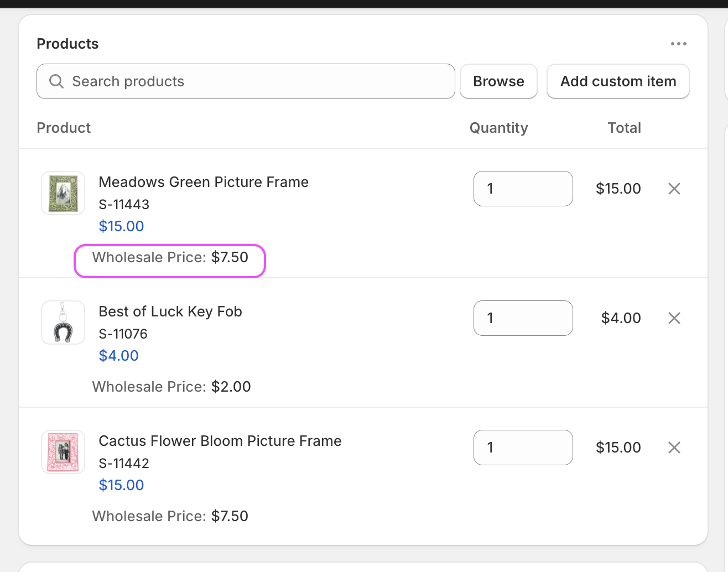728x572 pixels.
Task: Edit quantity for Meadows Green Picture Frame
Action: (x=523, y=189)
